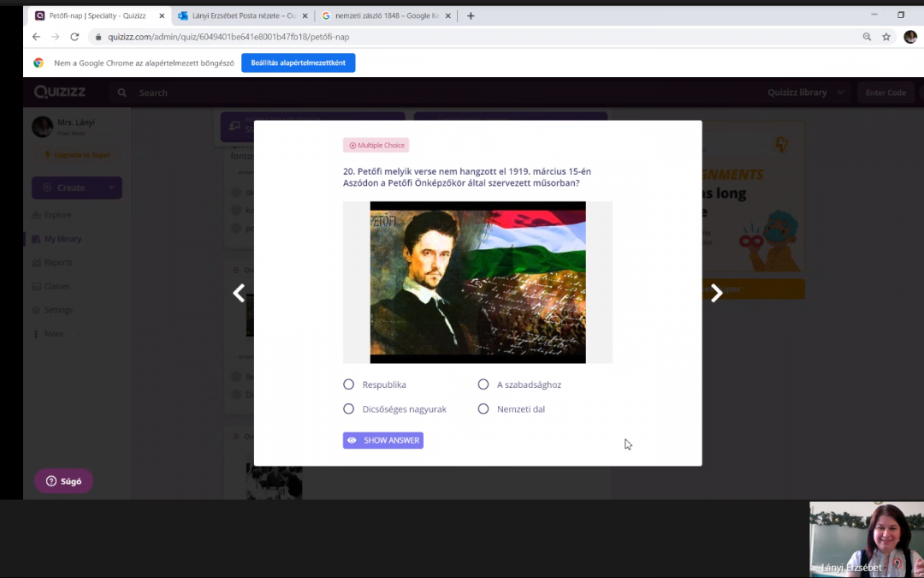Click the Enter Code button

pos(885,92)
